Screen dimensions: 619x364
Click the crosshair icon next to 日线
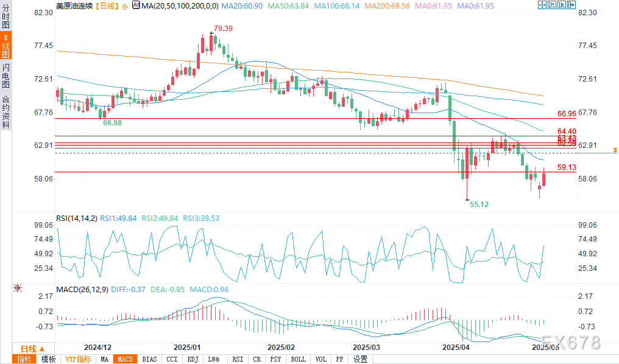pos(125,5)
